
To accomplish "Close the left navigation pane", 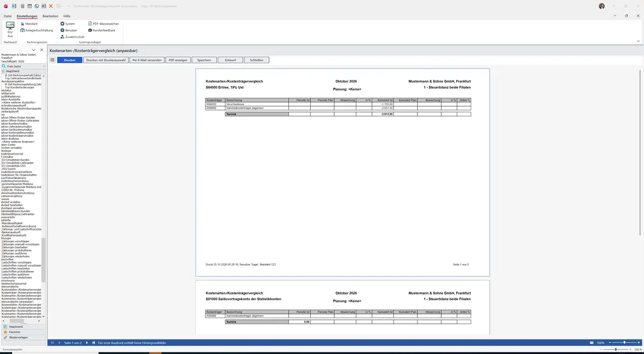I will click(42, 50).
